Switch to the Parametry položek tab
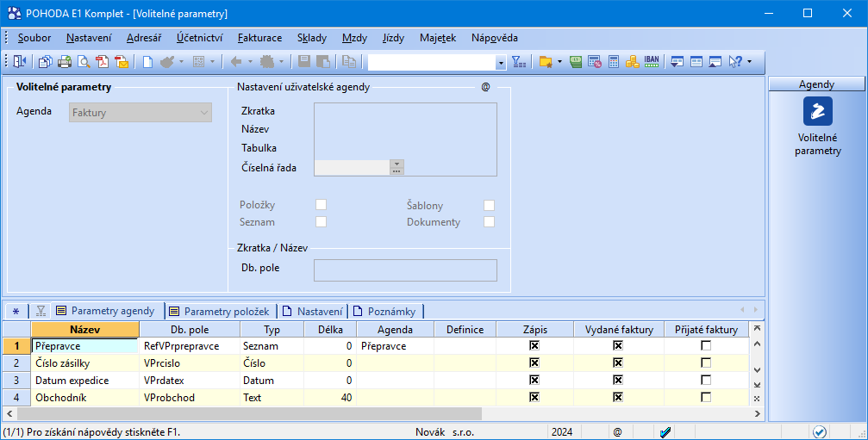 click(x=220, y=311)
